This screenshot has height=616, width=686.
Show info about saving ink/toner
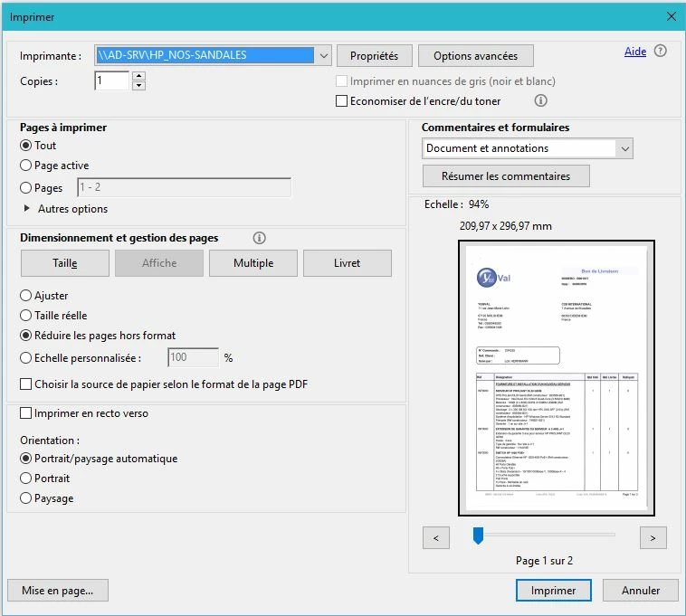point(540,101)
